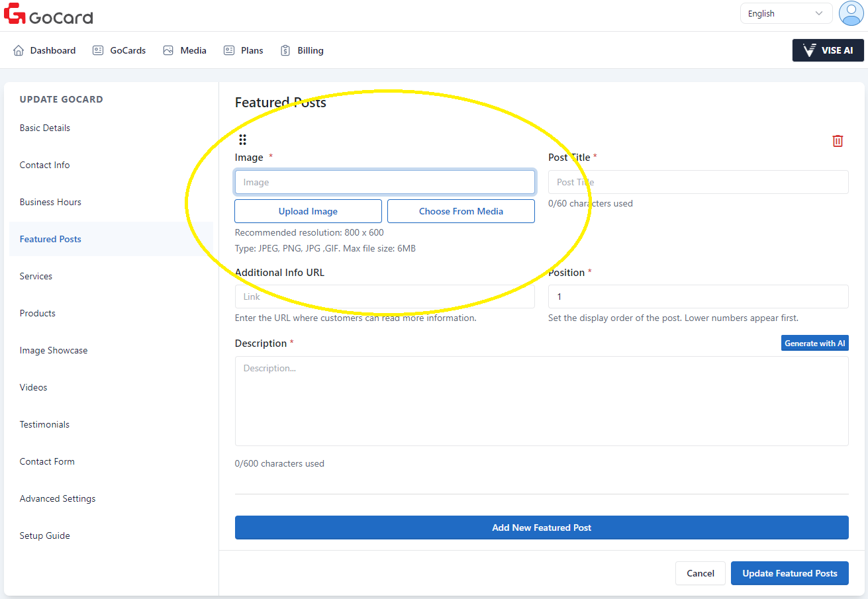
Task: Click into the Description text area
Action: 541,401
